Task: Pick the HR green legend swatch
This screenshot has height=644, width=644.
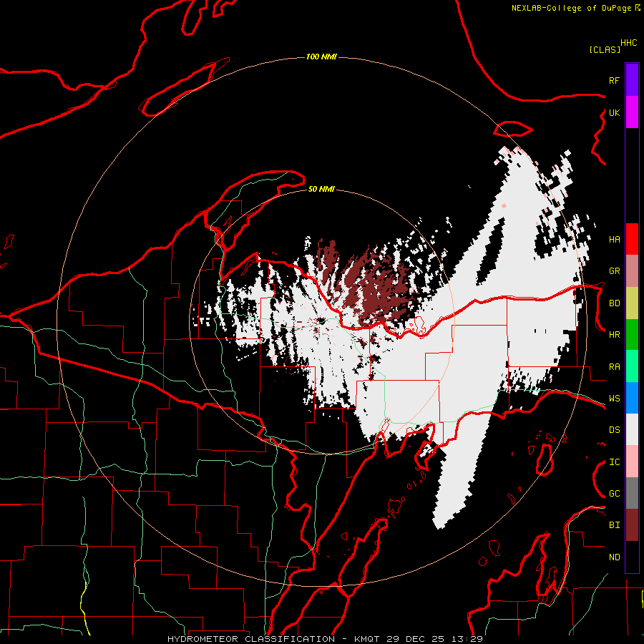Action: (632, 335)
